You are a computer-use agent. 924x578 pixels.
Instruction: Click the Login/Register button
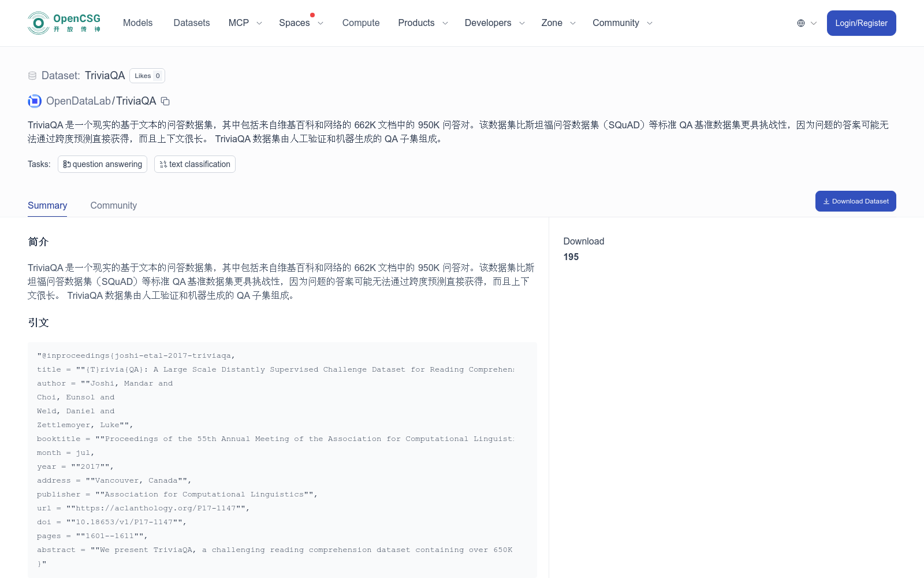(x=862, y=23)
